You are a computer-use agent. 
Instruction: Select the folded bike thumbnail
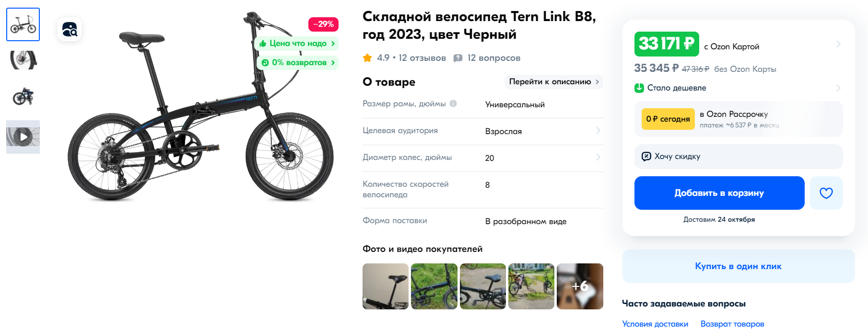coord(23,96)
